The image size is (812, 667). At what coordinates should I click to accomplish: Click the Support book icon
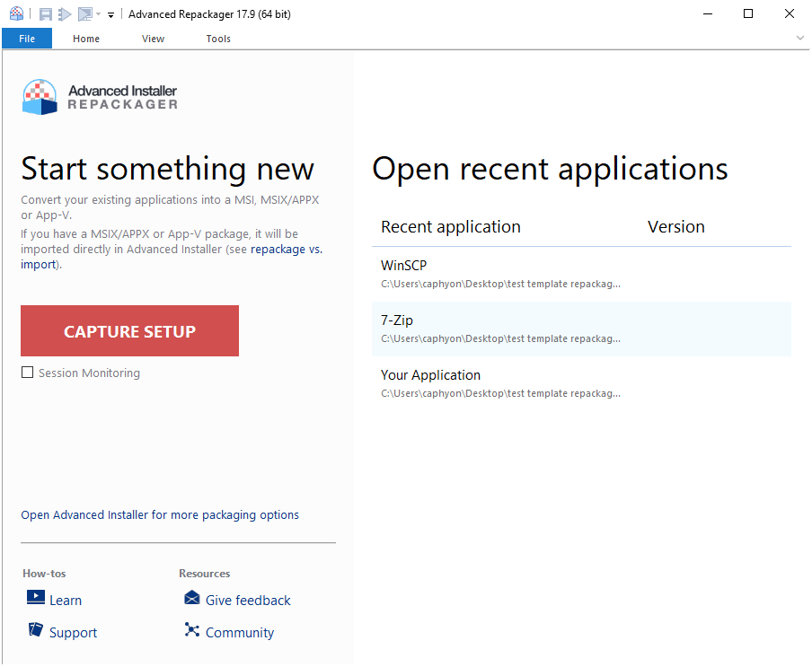[36, 629]
